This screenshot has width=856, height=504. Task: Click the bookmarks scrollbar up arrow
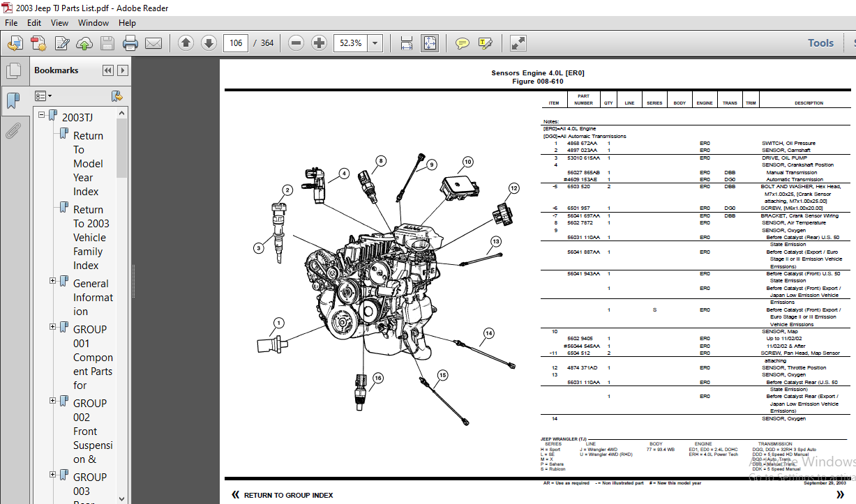[x=122, y=112]
